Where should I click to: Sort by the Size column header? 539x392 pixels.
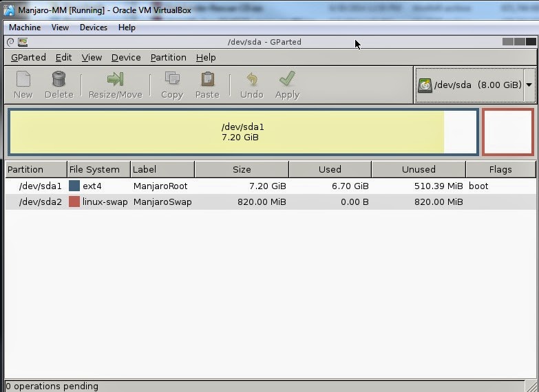pos(242,169)
